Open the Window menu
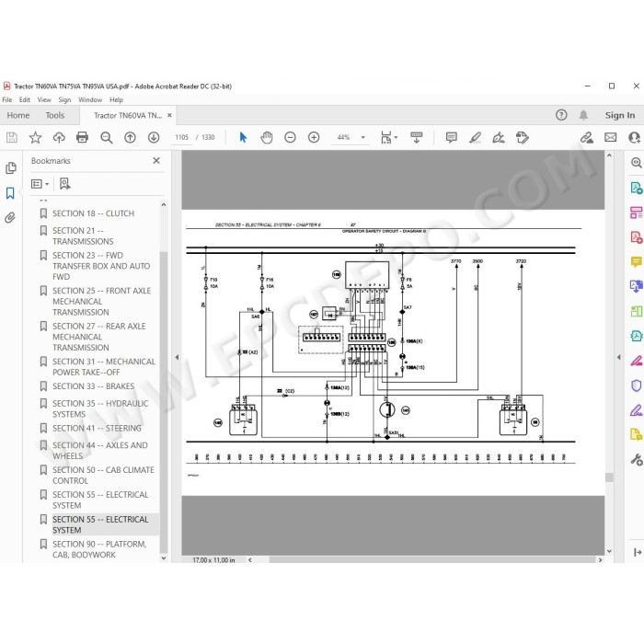 click(90, 99)
